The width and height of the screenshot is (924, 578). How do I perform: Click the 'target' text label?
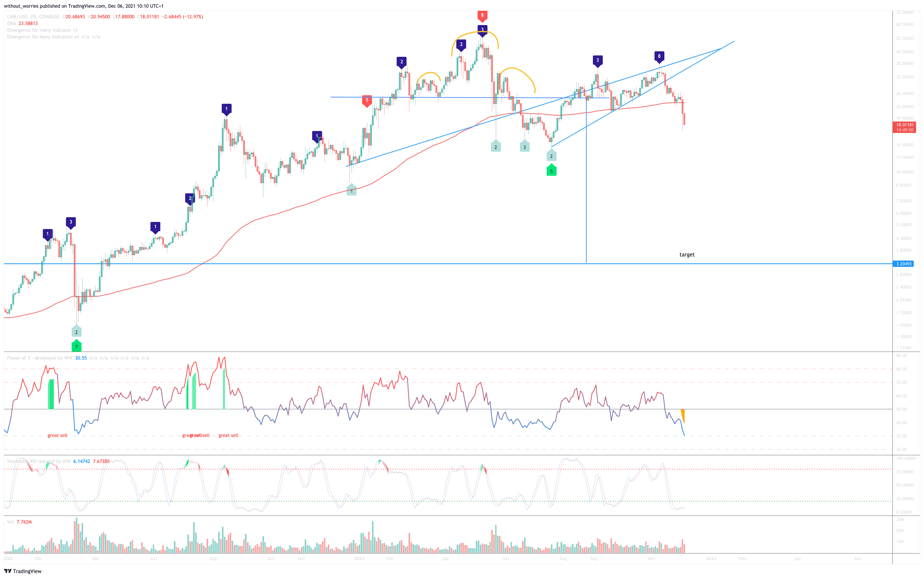(687, 255)
